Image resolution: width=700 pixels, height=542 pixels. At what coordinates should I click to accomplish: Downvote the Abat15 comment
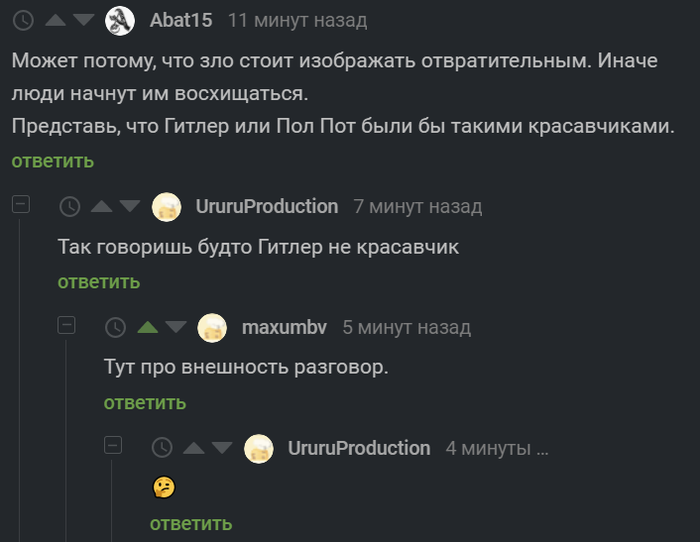coord(84,20)
